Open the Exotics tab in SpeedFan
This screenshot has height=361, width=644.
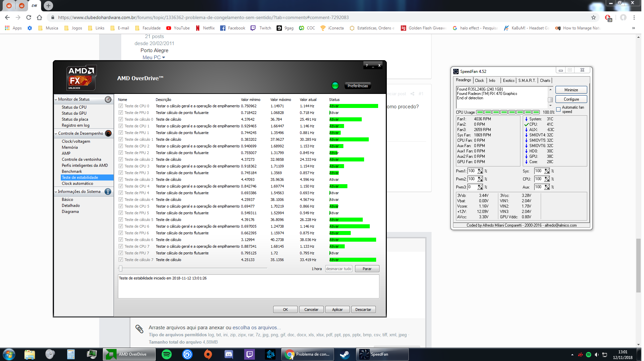click(509, 81)
